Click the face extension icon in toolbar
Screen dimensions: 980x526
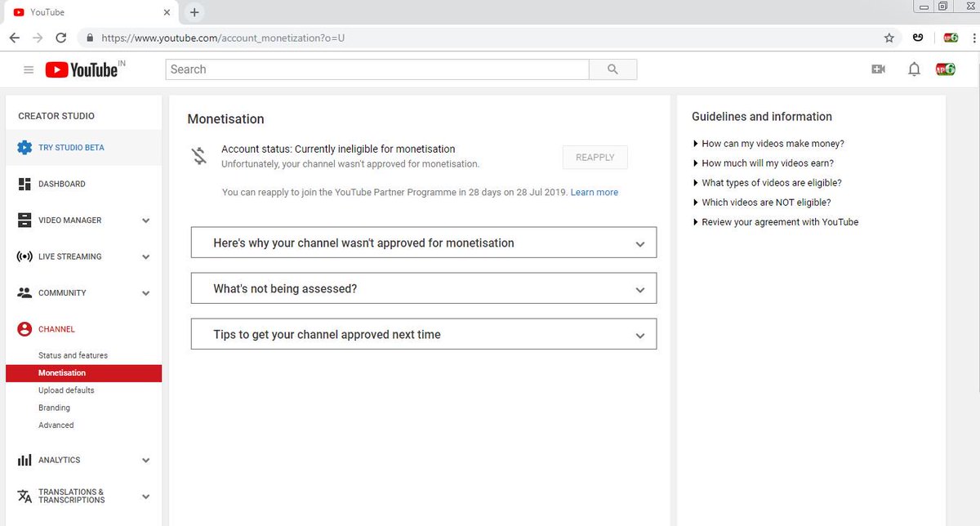coord(919,38)
